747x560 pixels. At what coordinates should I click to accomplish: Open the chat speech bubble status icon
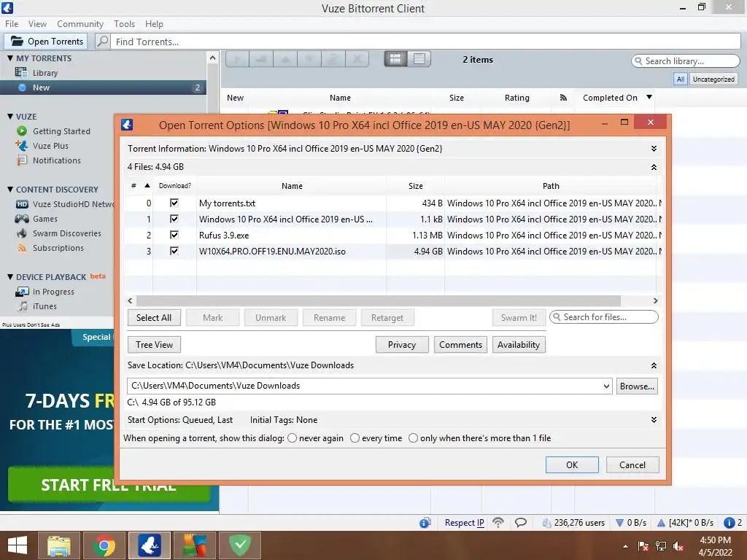click(521, 523)
